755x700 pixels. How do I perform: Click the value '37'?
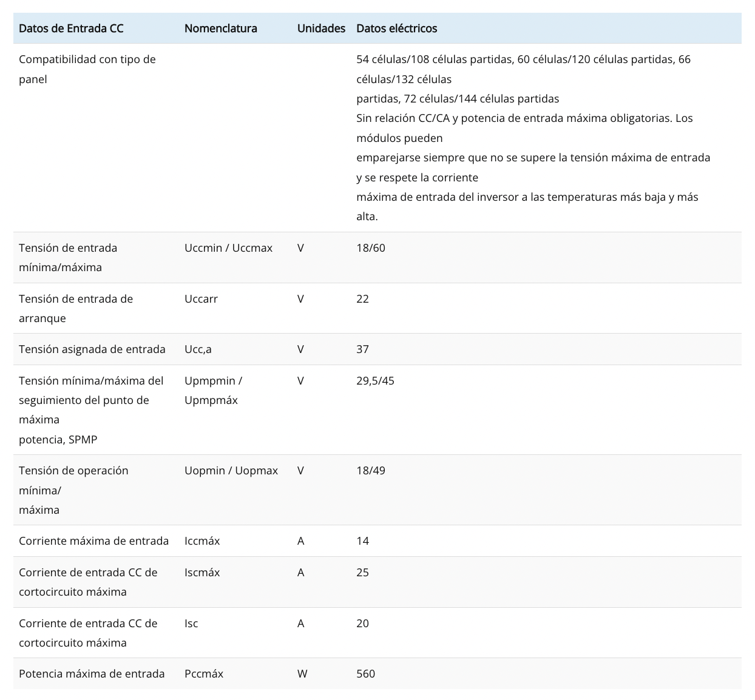tap(362, 349)
